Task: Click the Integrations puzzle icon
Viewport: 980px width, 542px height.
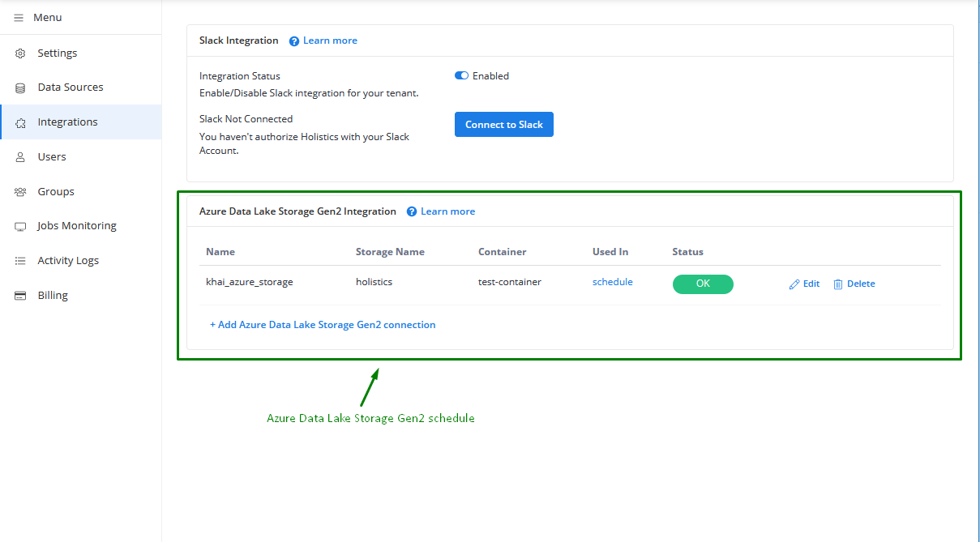Action: tap(20, 122)
